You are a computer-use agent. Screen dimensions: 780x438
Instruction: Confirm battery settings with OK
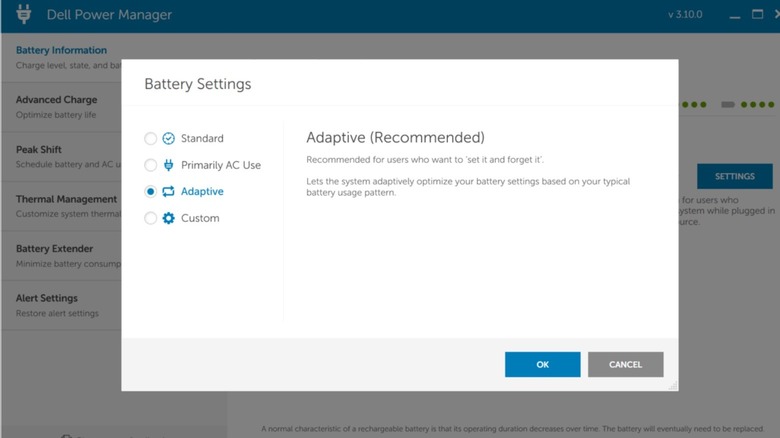coord(542,364)
